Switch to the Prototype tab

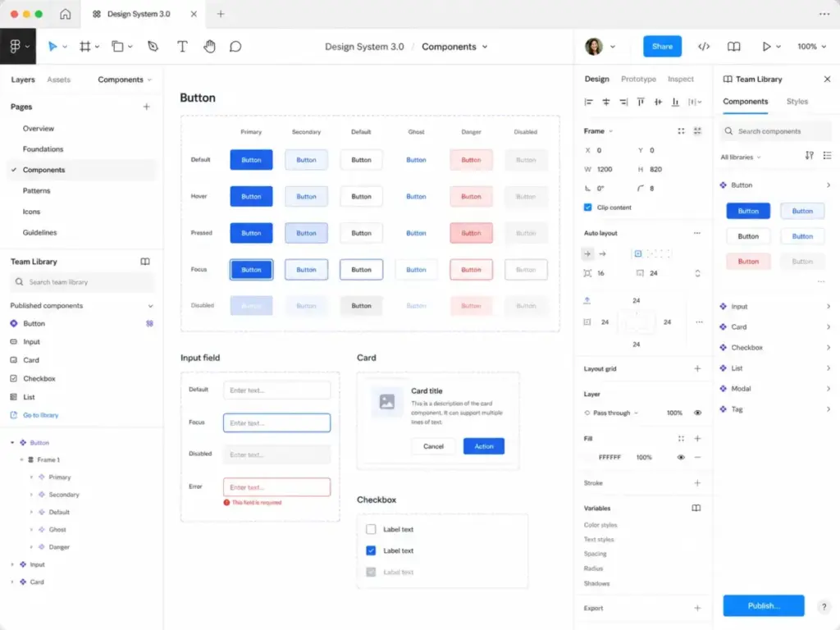[638, 79]
